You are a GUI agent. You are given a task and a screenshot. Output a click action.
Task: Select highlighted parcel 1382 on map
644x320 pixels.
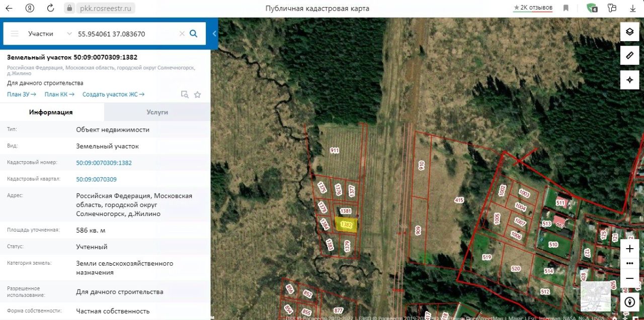(346, 225)
